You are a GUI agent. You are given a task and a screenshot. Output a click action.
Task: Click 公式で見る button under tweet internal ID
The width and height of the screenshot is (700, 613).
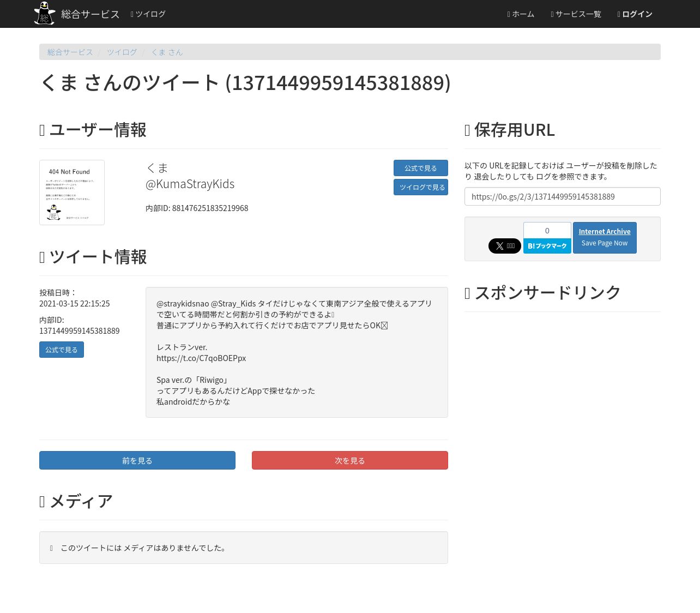tap(62, 350)
